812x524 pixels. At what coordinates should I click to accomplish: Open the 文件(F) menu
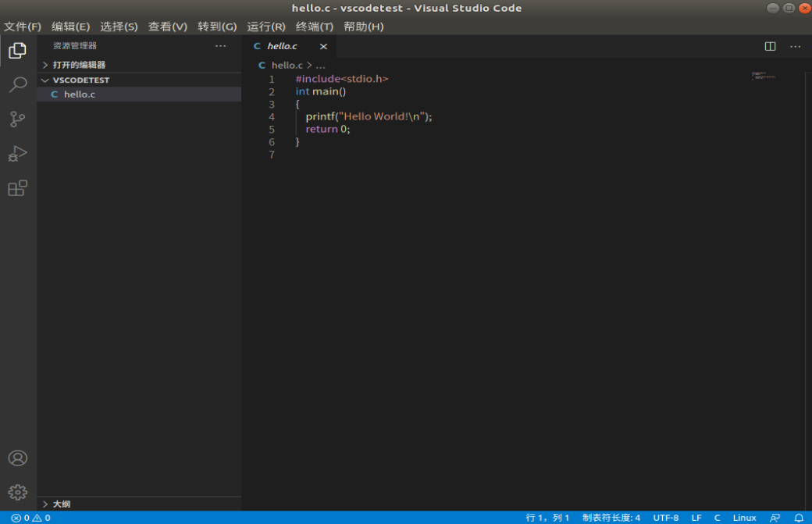[x=23, y=27]
